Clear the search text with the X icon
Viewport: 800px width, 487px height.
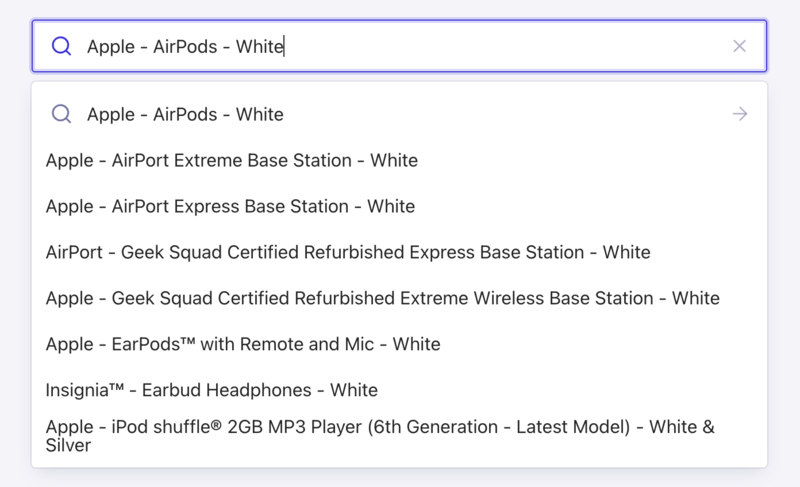740,46
